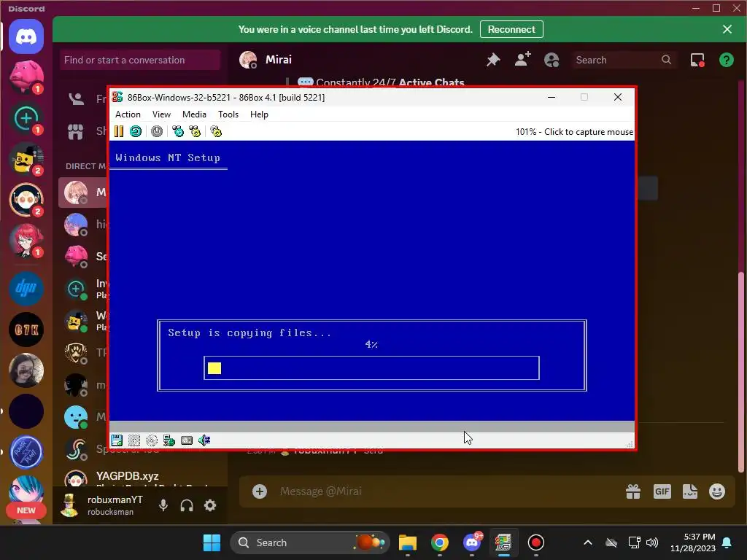Dismiss the Discord voice channel banner
747x560 pixels.
click(727, 29)
